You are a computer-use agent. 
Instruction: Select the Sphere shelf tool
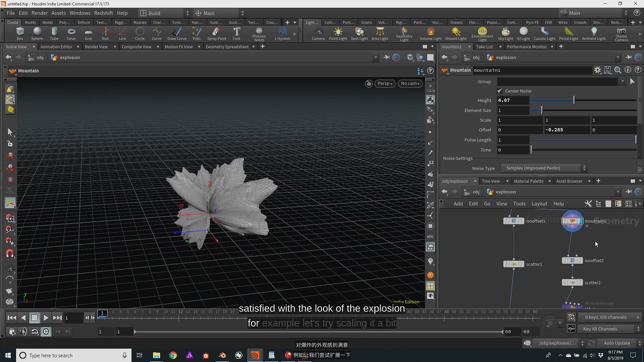[x=37, y=34]
